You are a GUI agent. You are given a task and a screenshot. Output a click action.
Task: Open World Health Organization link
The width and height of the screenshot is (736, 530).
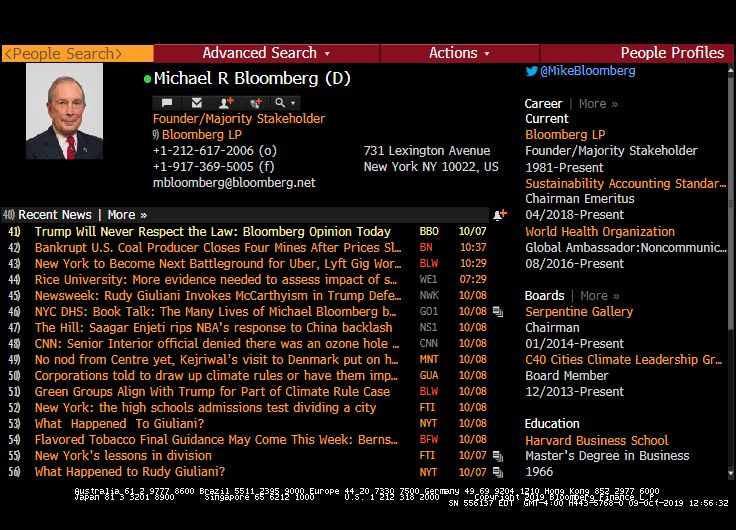600,231
